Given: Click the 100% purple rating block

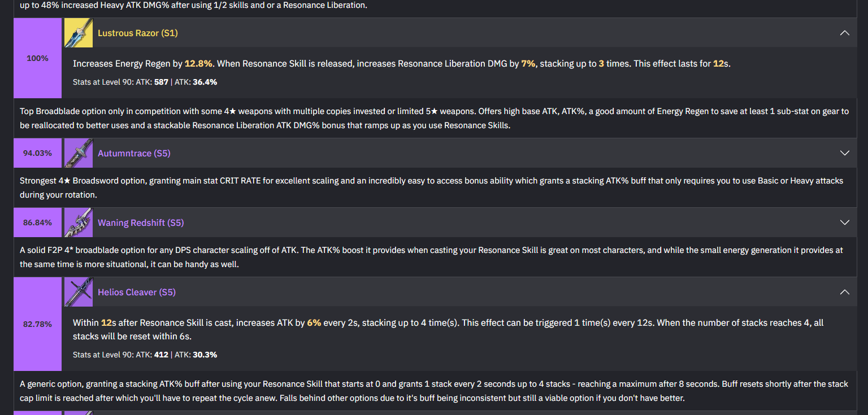Looking at the screenshot, I should pos(38,58).
